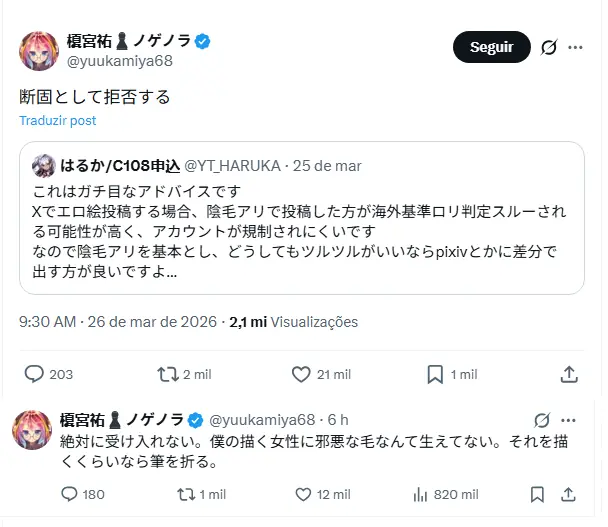Reply to the second post (180 replies)
The image size is (608, 527).
click(x=69, y=494)
